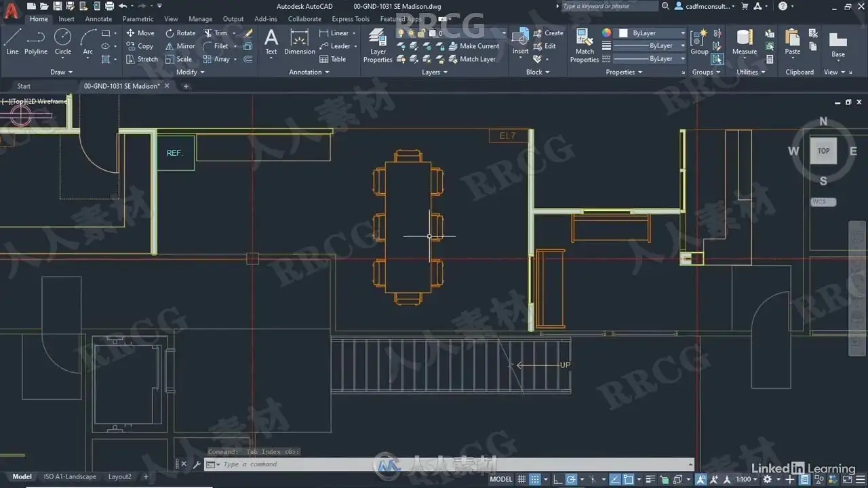Expand the Annotation panel
The width and height of the screenshot is (868, 488).
(309, 72)
